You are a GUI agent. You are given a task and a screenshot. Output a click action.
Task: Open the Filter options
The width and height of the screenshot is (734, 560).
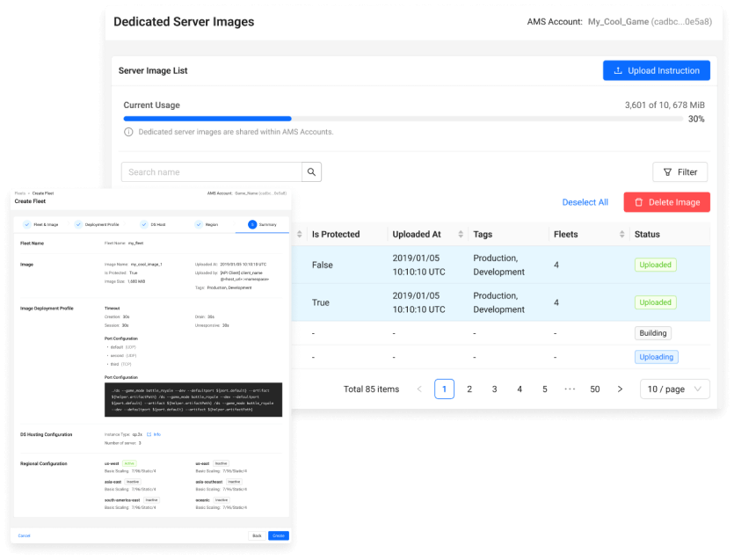coord(680,172)
